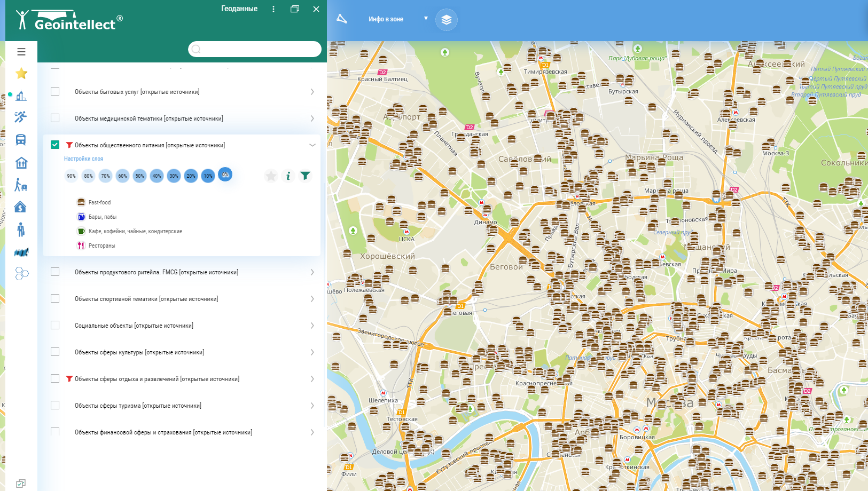868x491 pixels.
Task: Set layer transparency to 0%
Action: click(225, 175)
